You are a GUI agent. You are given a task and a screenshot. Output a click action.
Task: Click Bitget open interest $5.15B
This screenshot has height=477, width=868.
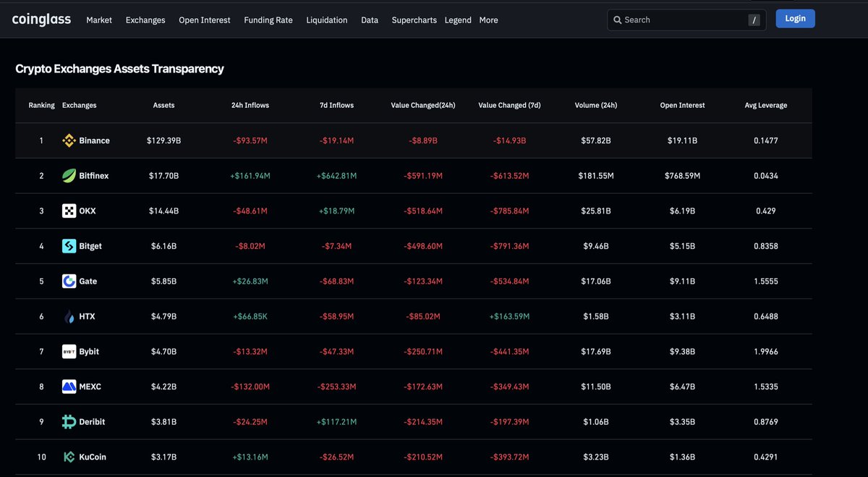(682, 246)
